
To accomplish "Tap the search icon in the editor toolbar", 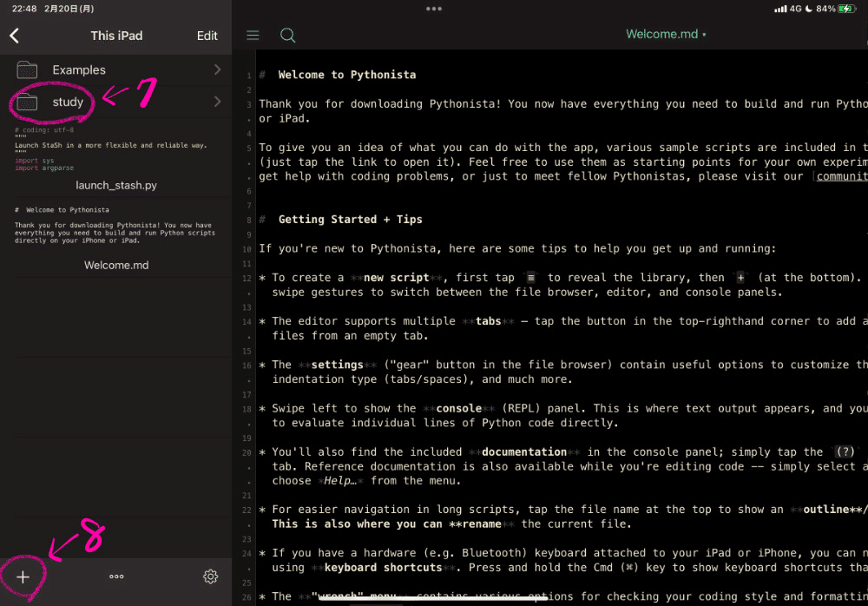I will [x=287, y=36].
